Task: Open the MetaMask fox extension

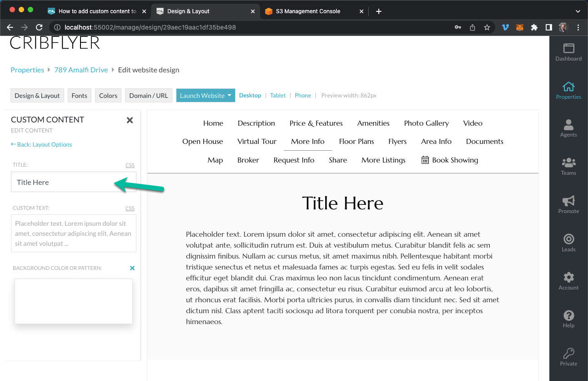Action: 519,27
